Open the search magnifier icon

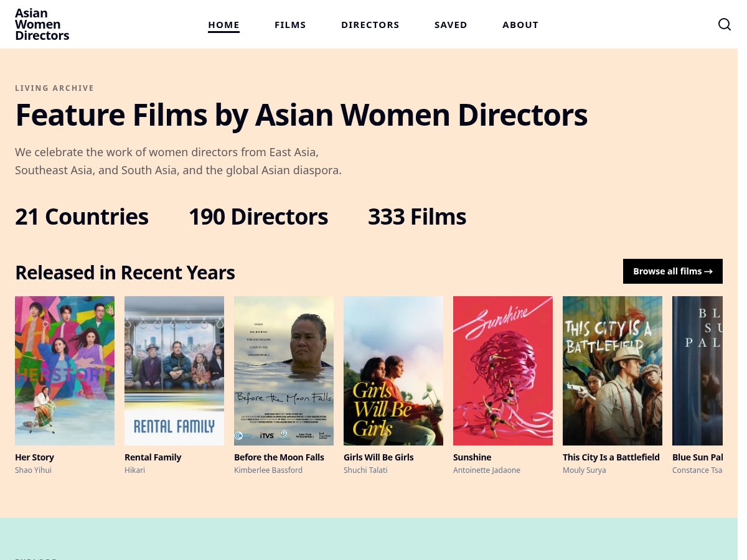point(724,24)
